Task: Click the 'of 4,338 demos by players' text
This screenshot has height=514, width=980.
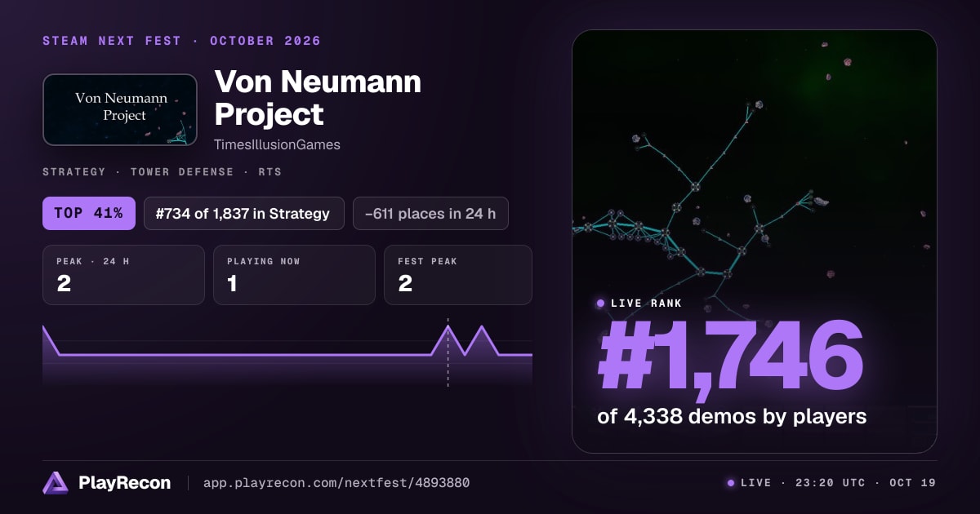Action: tap(732, 417)
